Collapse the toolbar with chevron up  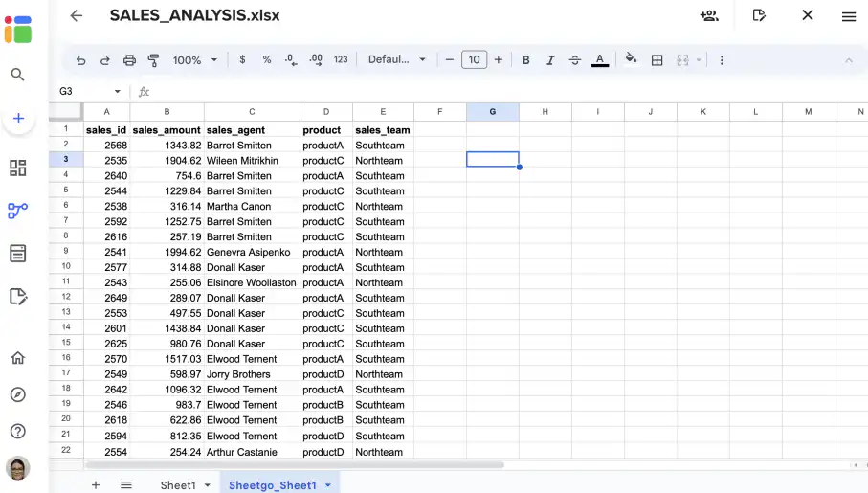pyautogui.click(x=849, y=60)
